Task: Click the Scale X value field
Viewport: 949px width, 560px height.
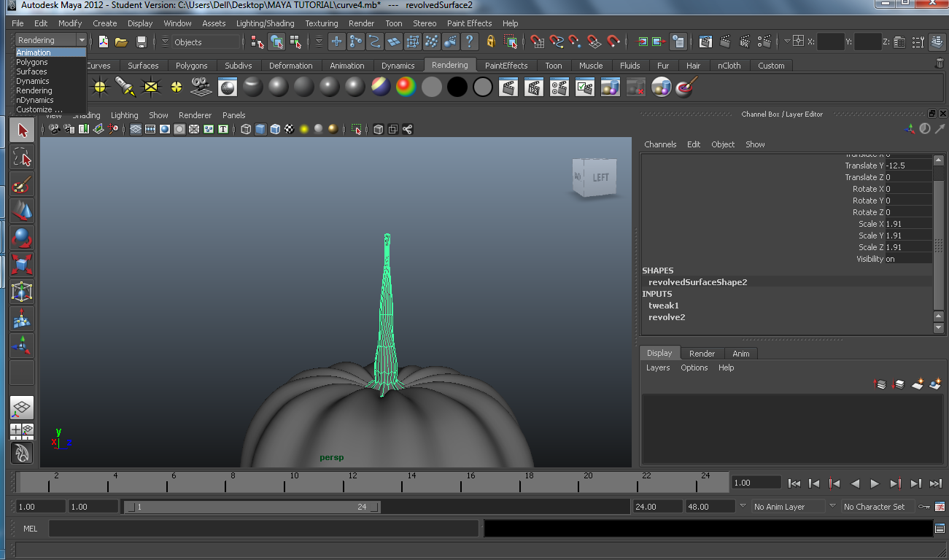Action: click(908, 224)
